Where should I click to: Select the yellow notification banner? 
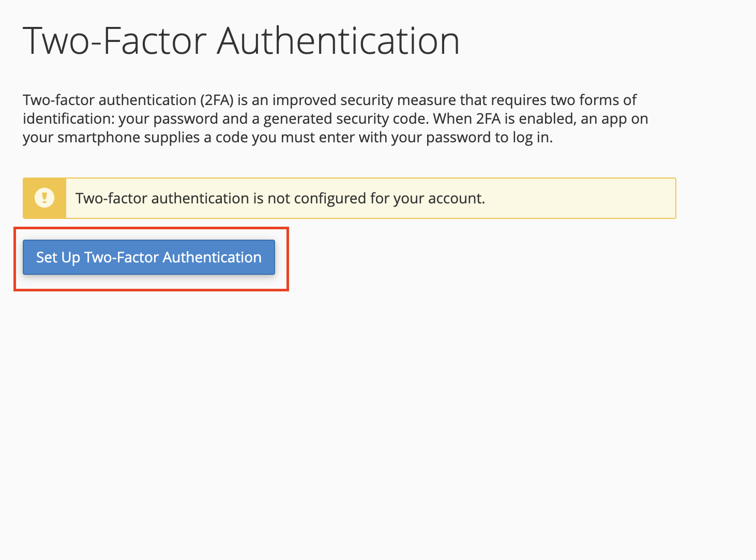click(349, 198)
